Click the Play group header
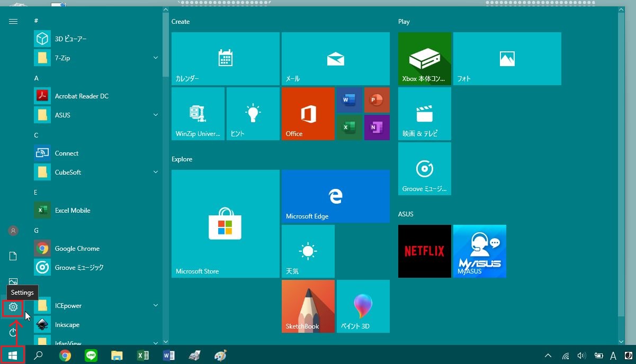Screen dimensions: 636x364 [x=404, y=22]
